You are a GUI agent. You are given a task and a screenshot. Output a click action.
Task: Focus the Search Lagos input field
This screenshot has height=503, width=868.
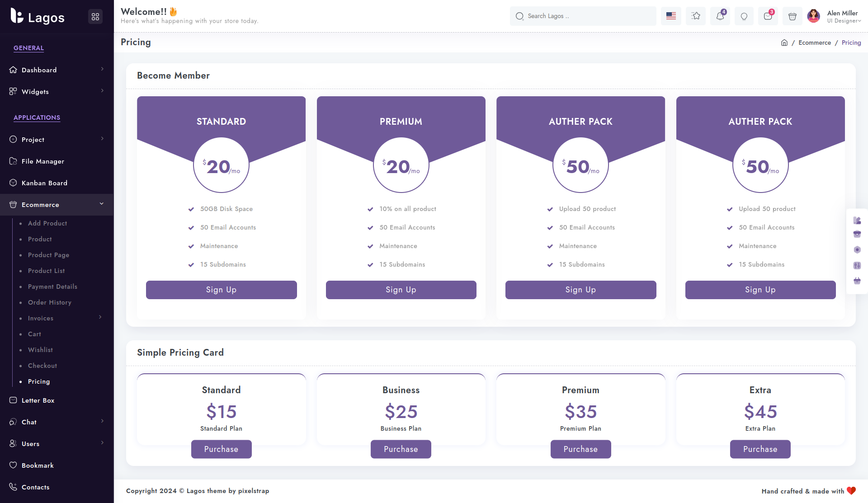tap(583, 16)
